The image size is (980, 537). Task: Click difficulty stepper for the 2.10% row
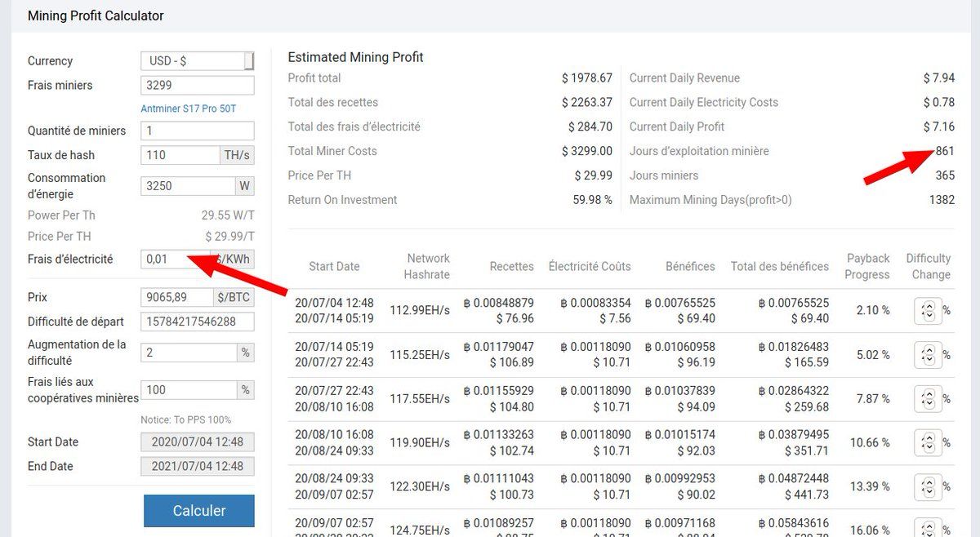point(928,311)
